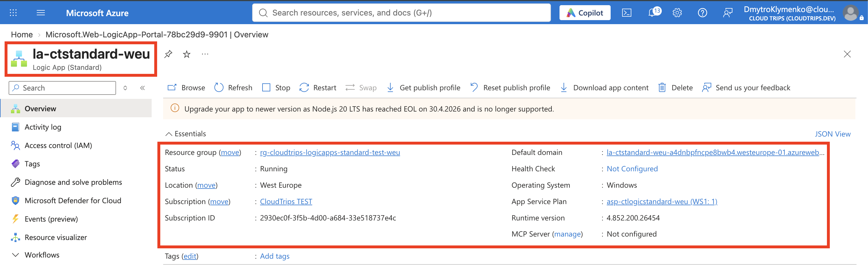Refresh the Logic App overview

(x=233, y=88)
